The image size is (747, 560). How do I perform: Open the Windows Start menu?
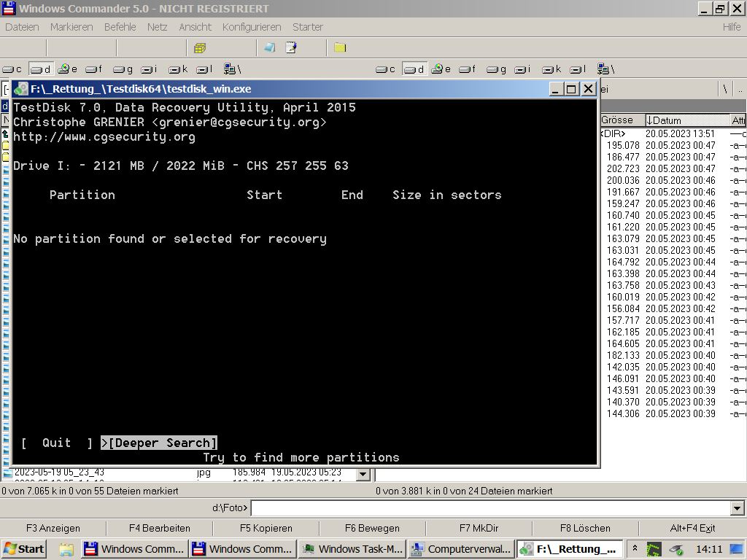click(24, 549)
